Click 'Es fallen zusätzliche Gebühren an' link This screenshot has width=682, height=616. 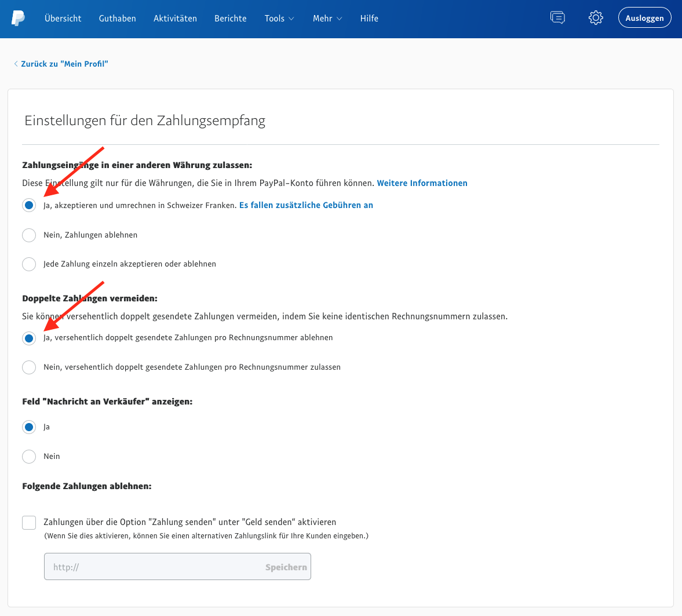[305, 205]
